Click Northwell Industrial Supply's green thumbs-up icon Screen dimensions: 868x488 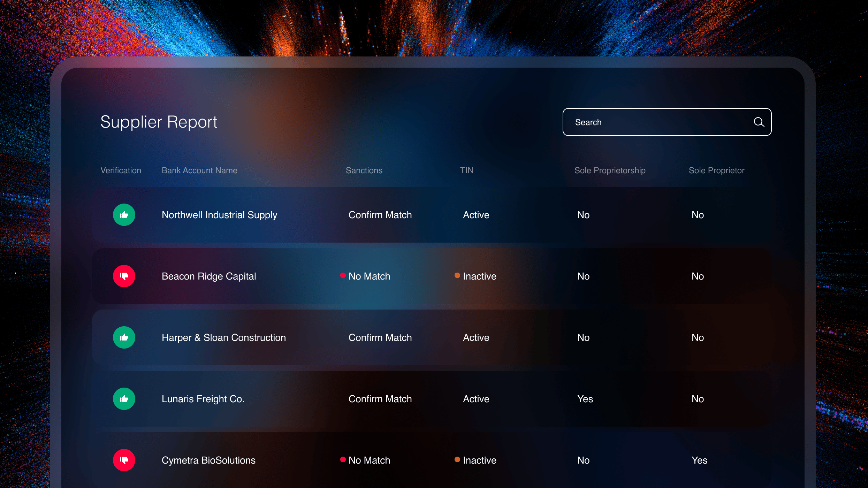124,215
